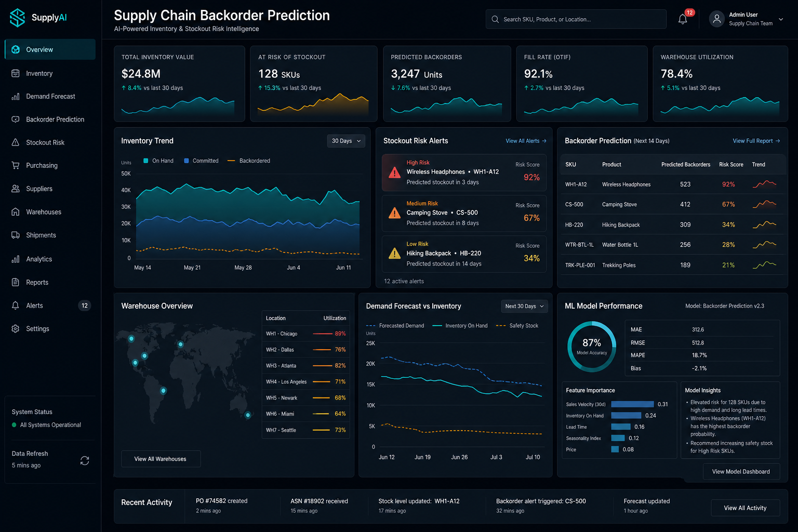Viewport: 798px width, 532px height.
Task: Toggle the Safety Stock legend series
Action: [x=517, y=326]
